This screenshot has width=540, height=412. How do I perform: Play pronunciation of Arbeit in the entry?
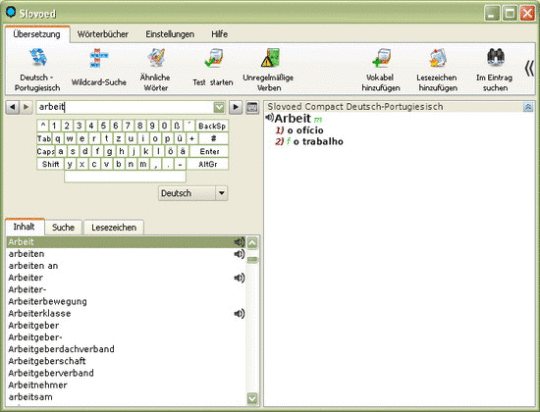tap(269, 118)
